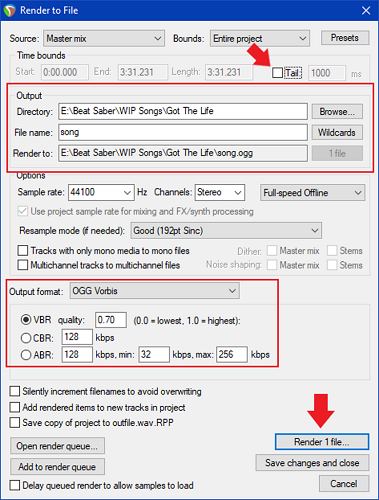
Task: Close the Render to File dialog
Action: pyautogui.click(x=366, y=11)
